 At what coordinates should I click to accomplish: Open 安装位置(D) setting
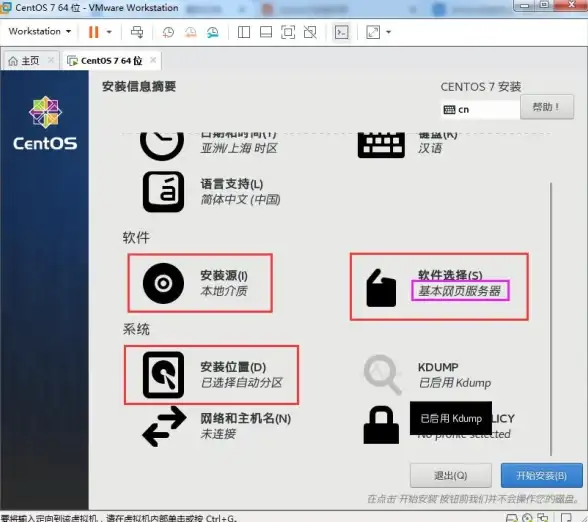point(233,367)
